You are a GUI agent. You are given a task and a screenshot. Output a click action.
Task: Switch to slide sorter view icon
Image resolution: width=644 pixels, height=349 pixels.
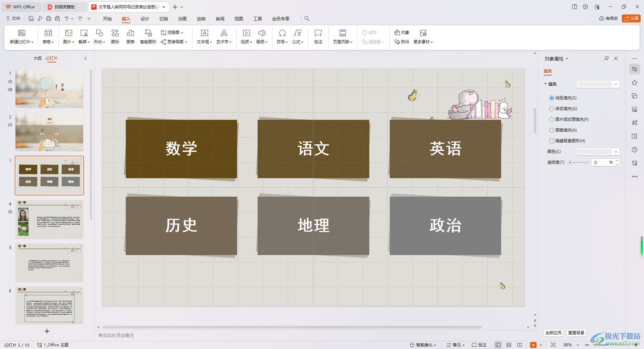click(509, 345)
